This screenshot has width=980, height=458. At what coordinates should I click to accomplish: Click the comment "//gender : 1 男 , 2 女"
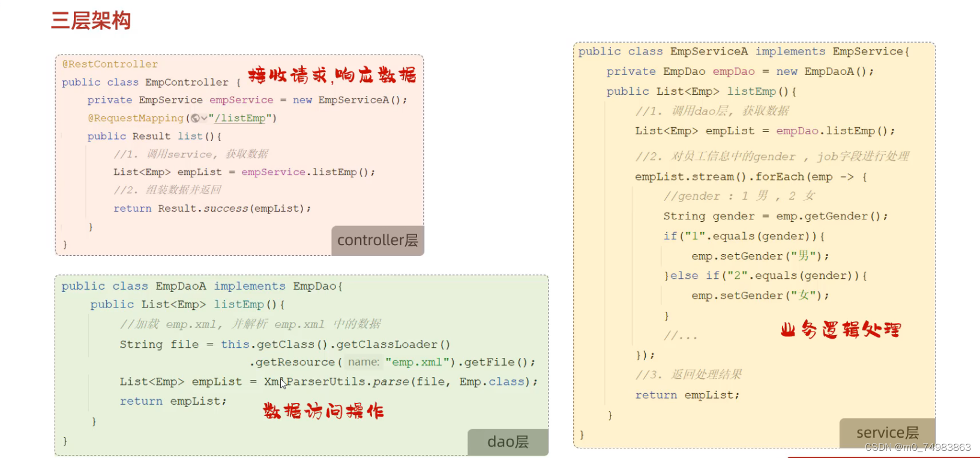coord(739,196)
